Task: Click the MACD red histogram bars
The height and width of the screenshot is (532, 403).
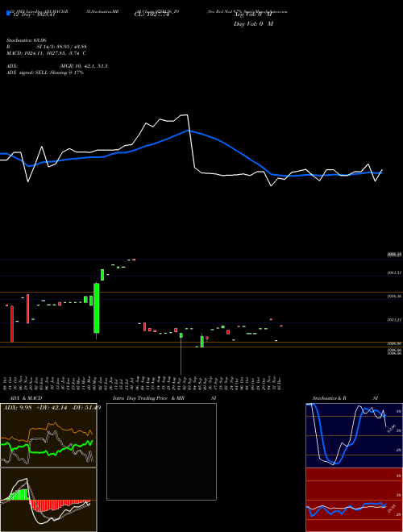Action: [x=58, y=505]
